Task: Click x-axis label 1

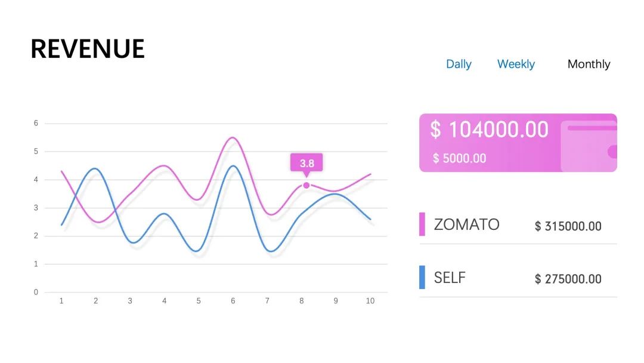Action: 61,301
